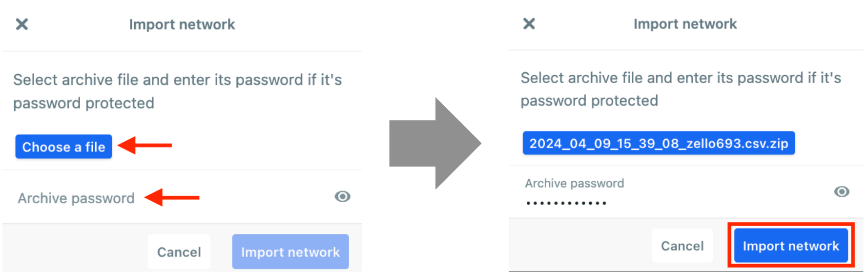868x275 pixels.
Task: Toggle password visibility eye in left dialog
Action: click(342, 196)
